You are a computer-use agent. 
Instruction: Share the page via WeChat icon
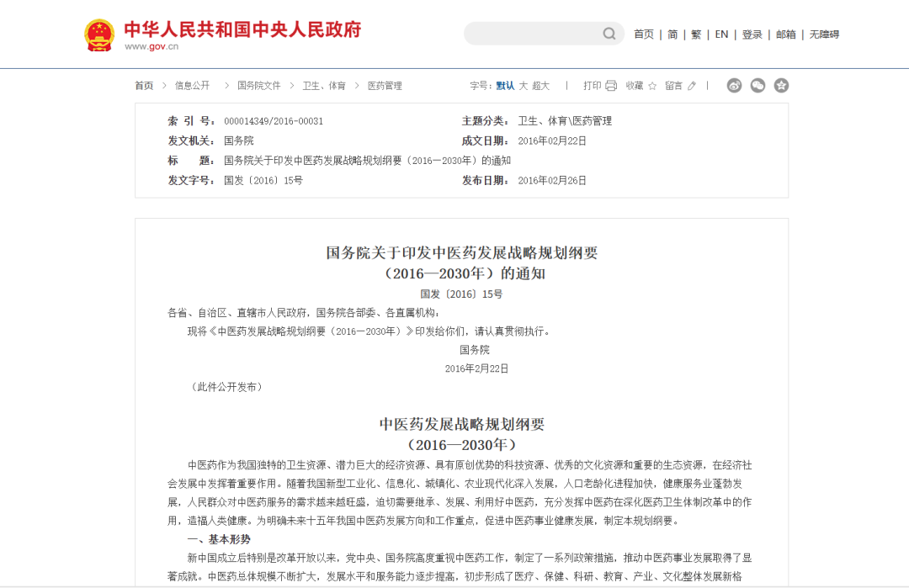(757, 85)
